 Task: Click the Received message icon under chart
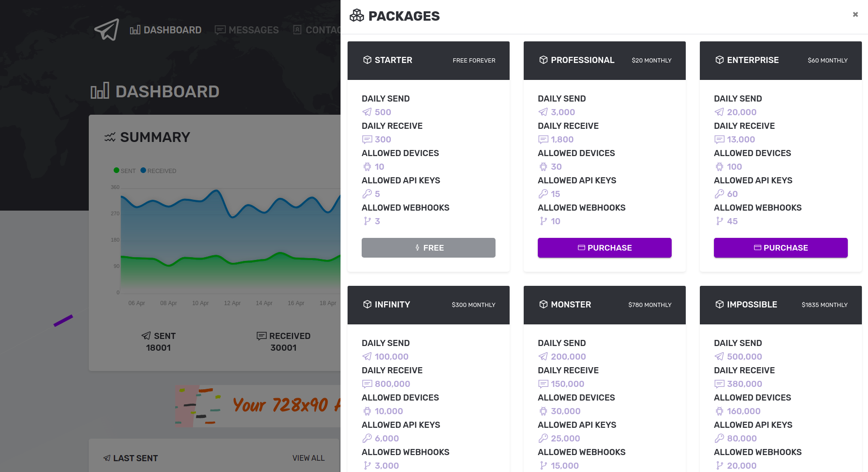262,336
